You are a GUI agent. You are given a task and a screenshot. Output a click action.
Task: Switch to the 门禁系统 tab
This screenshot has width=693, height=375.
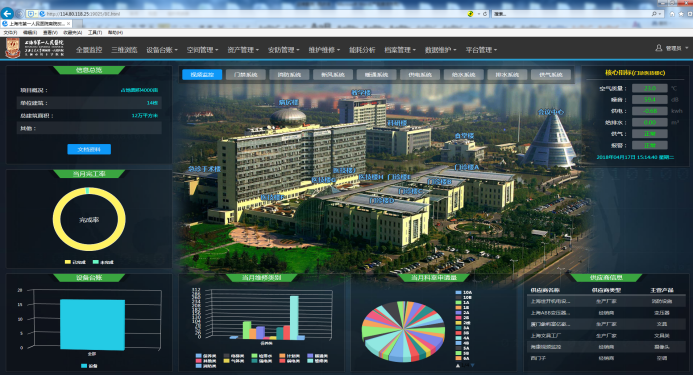246,75
